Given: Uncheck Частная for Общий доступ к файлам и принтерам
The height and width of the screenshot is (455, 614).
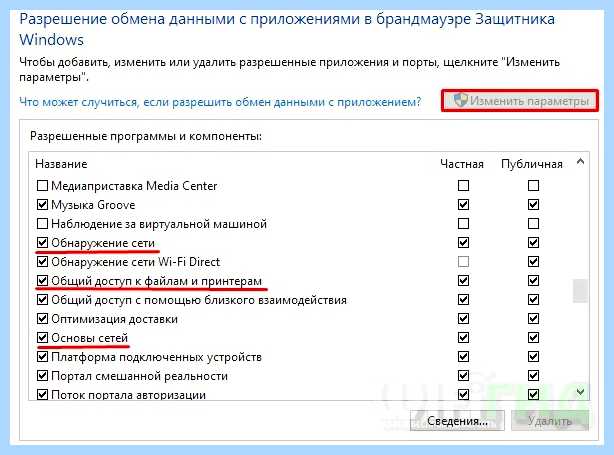Looking at the screenshot, I should click(x=463, y=281).
